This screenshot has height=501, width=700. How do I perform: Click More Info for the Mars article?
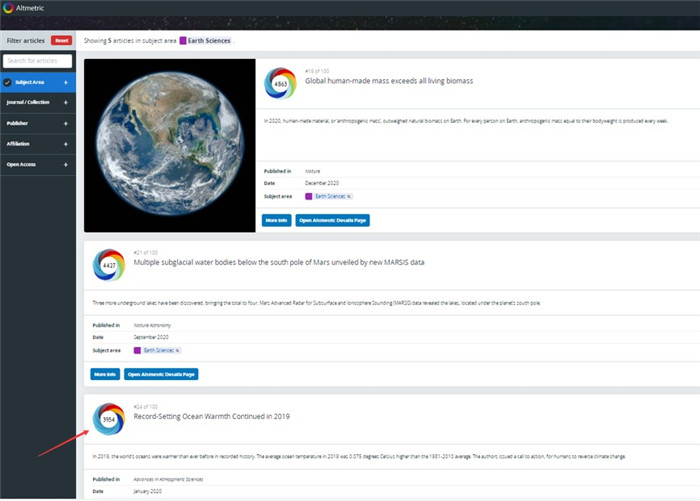pyautogui.click(x=103, y=373)
